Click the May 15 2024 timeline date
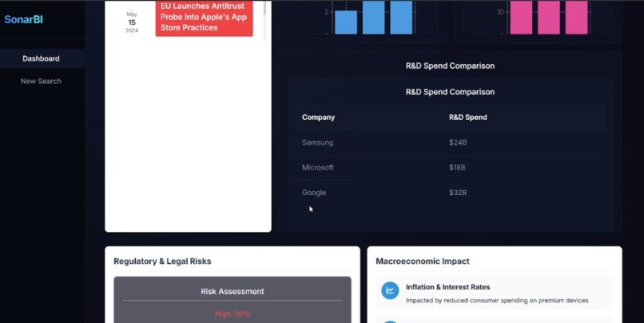 (x=132, y=22)
